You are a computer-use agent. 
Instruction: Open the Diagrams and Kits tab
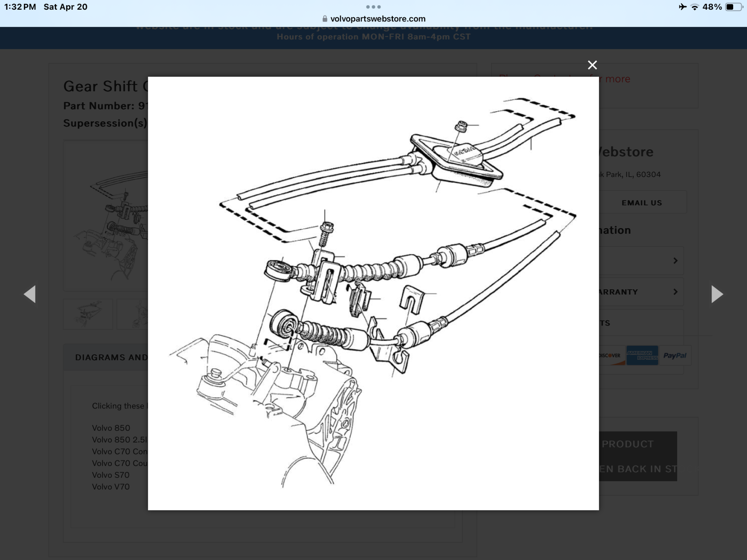(x=111, y=357)
